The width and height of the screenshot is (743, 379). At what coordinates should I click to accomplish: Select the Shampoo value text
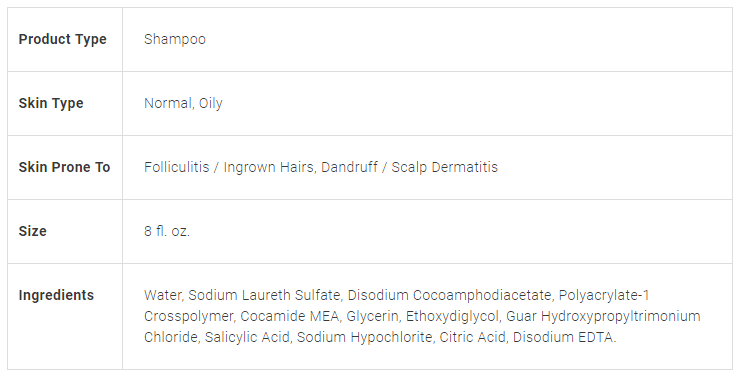(x=175, y=39)
